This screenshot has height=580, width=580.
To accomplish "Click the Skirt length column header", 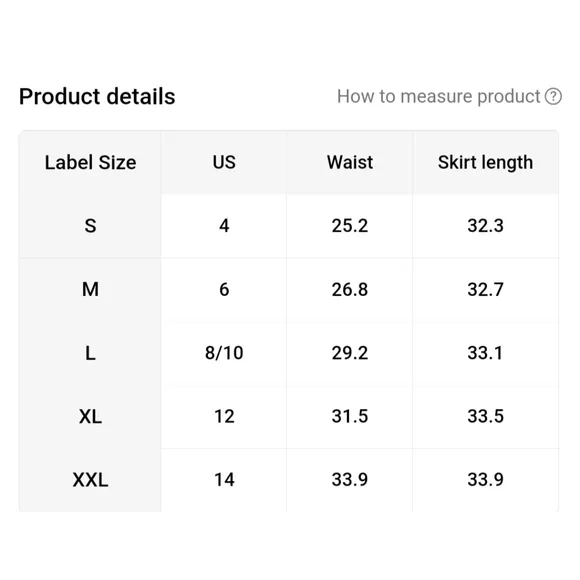I will pyautogui.click(x=485, y=162).
